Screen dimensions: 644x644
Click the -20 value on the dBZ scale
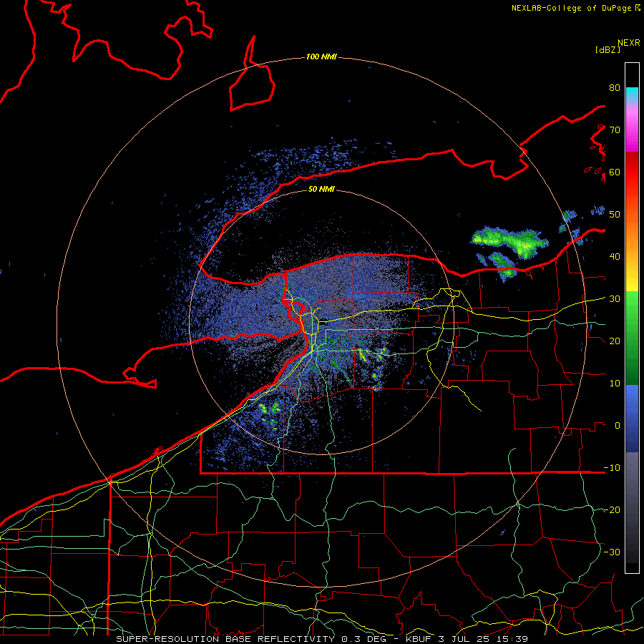[x=612, y=510]
